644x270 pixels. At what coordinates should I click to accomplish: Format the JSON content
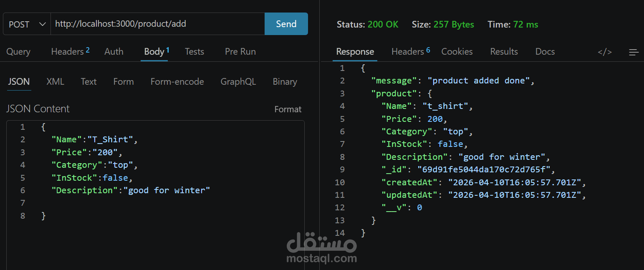288,109
